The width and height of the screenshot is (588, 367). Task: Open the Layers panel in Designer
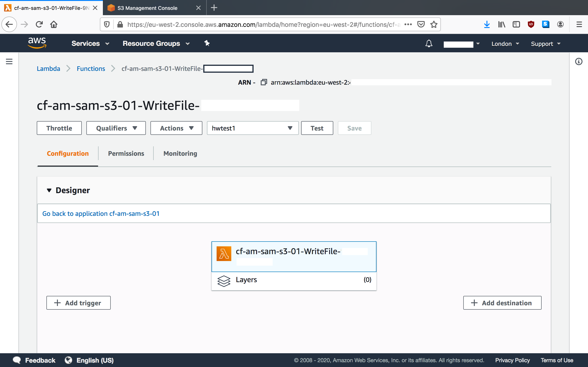(x=246, y=280)
